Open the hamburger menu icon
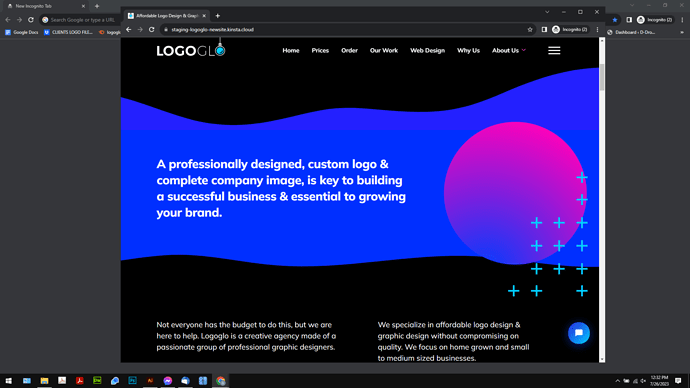 (554, 51)
